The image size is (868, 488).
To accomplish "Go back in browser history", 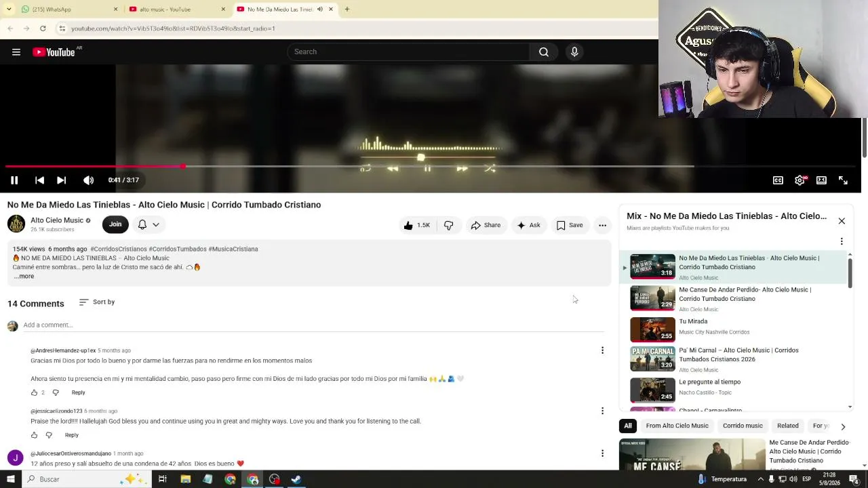I will pos(10,28).
